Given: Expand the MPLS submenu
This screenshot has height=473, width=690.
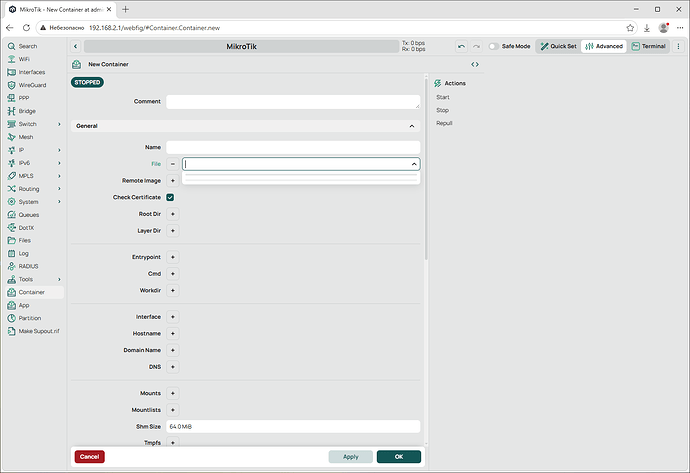Looking at the screenshot, I should (x=59, y=176).
